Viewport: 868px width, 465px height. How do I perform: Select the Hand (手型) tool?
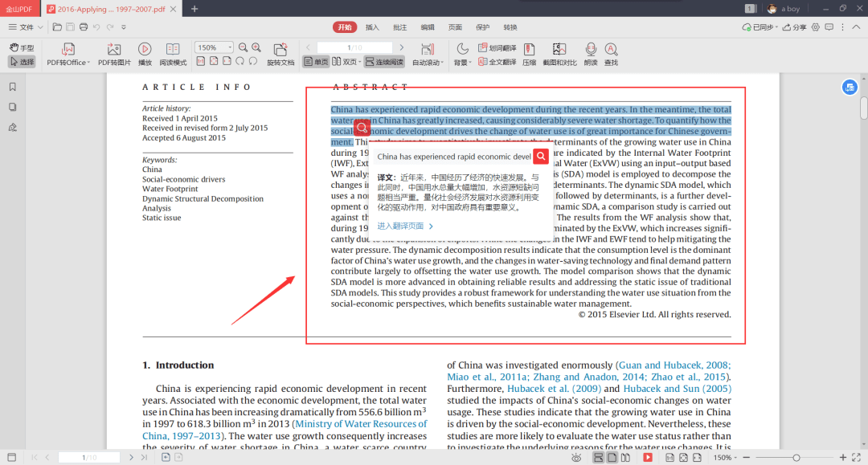pos(22,48)
